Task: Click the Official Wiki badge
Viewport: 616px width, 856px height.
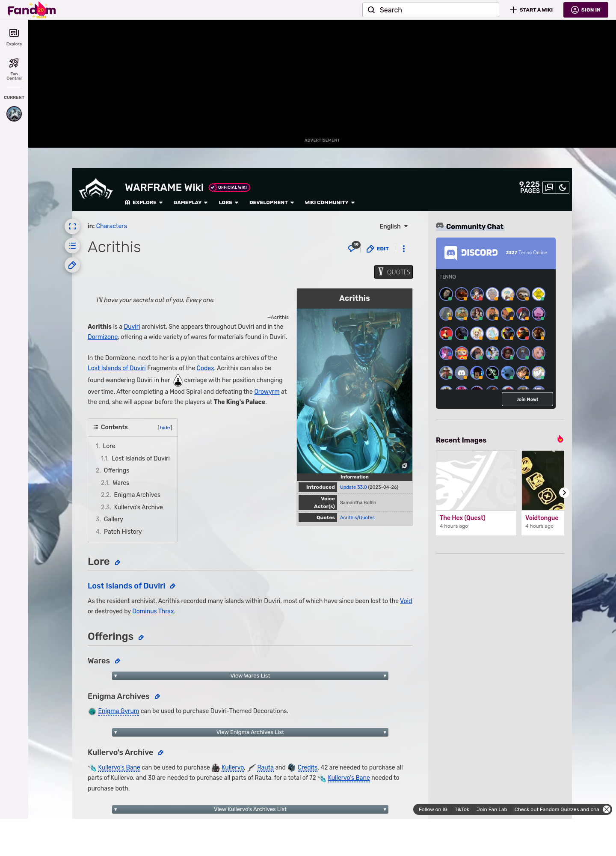Action: (229, 187)
